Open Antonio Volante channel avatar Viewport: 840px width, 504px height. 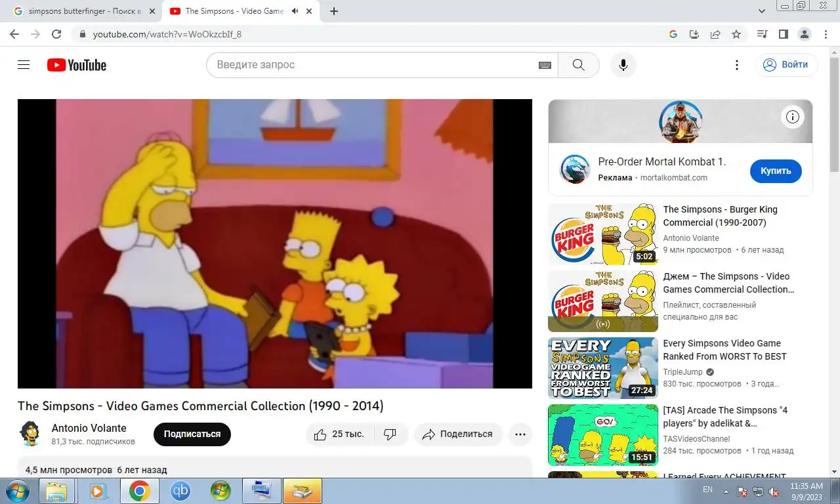(x=30, y=434)
